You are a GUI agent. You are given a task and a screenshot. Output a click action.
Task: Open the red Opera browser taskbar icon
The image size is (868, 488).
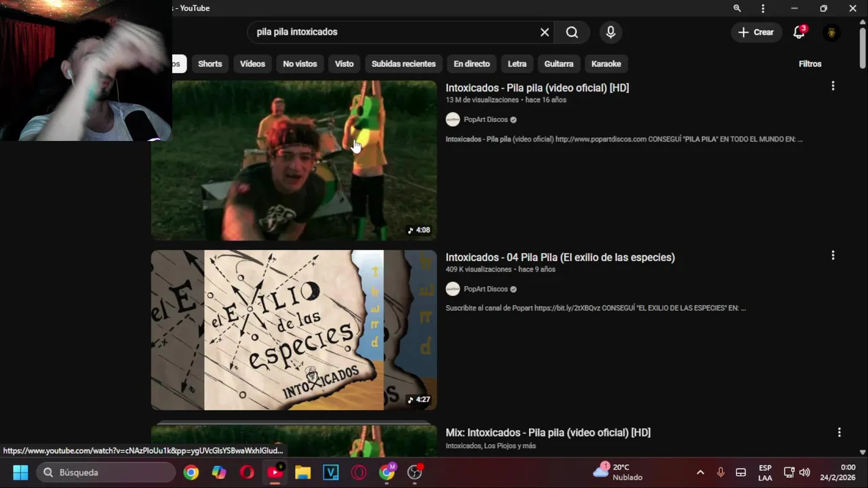click(x=247, y=472)
